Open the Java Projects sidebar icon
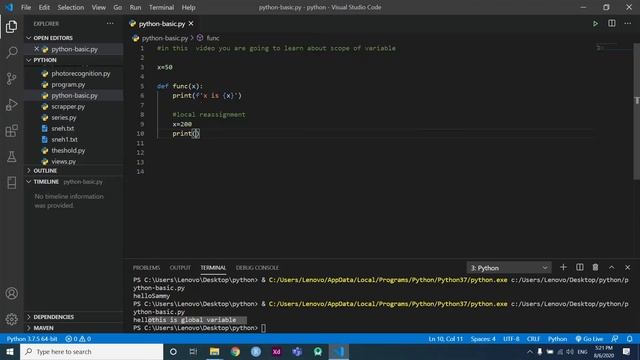640x360 pixels. [11, 183]
